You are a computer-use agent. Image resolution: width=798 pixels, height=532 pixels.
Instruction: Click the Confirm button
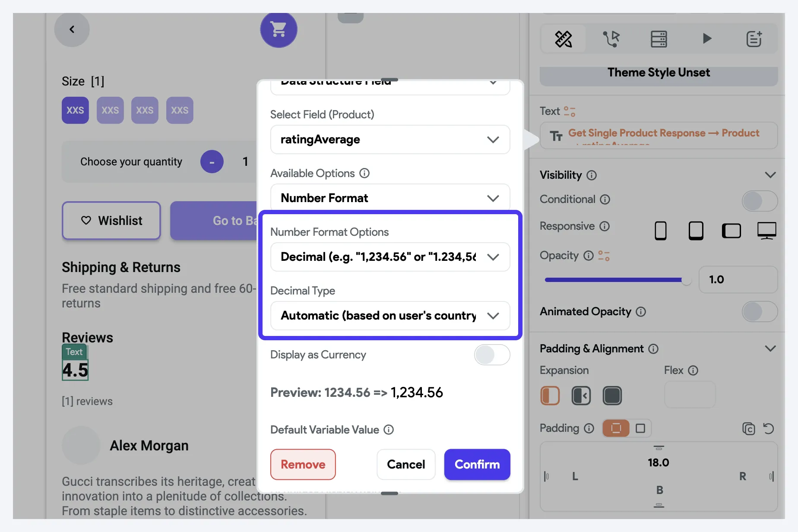tap(477, 465)
